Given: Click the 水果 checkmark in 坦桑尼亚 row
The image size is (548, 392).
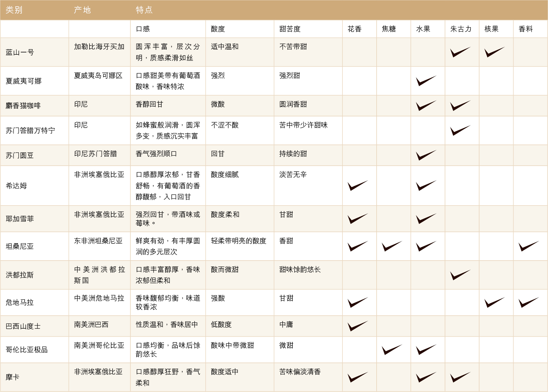Looking at the screenshot, I should (426, 246).
